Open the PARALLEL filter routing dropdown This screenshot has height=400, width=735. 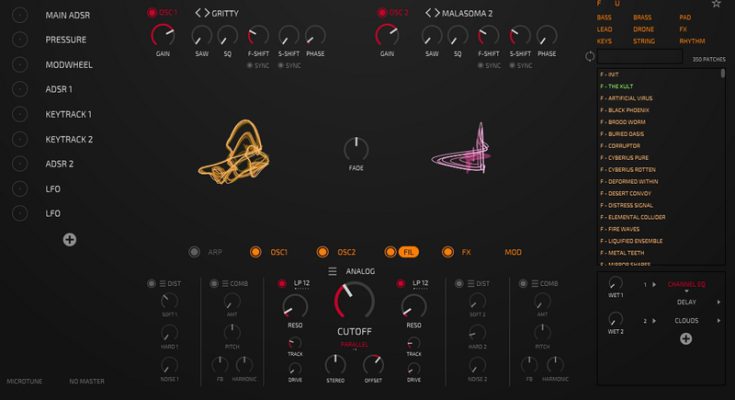pyautogui.click(x=354, y=345)
